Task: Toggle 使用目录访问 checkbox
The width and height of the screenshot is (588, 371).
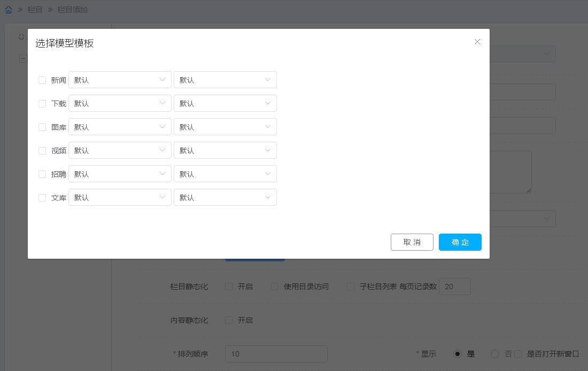Action: tap(275, 287)
